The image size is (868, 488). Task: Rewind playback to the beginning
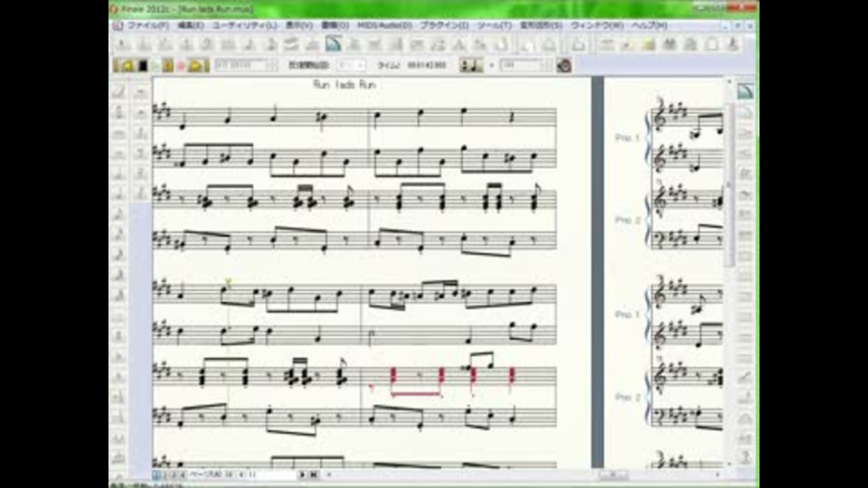pyautogui.click(x=127, y=66)
